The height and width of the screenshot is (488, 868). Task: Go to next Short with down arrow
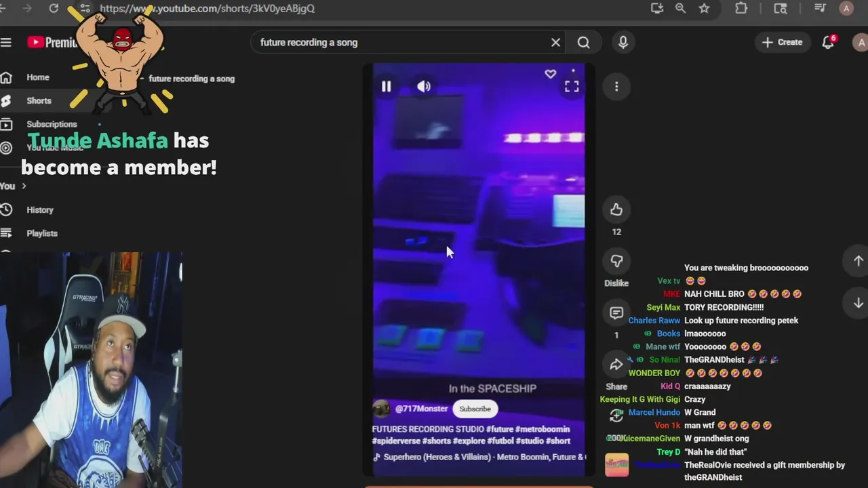pyautogui.click(x=858, y=303)
